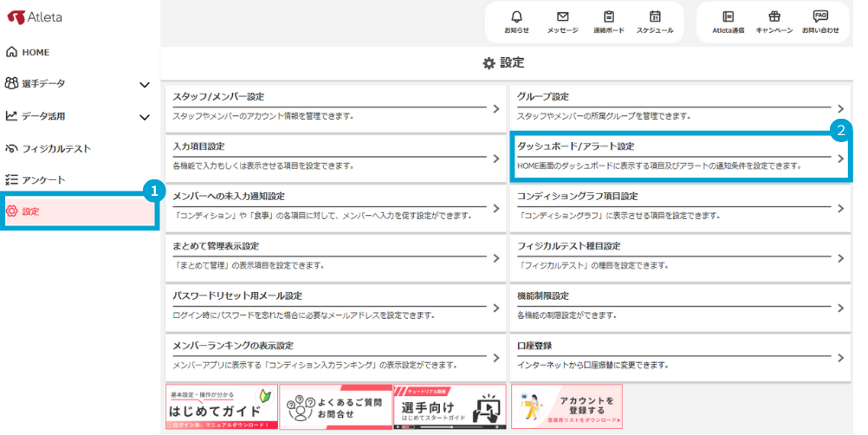
Task: Expand the 選手データ sidebar menu
Action: [145, 84]
